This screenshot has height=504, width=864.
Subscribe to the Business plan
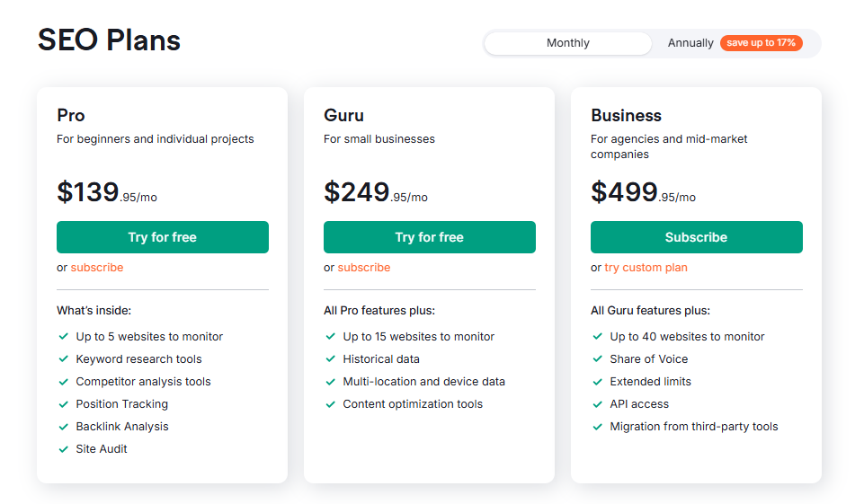click(696, 237)
